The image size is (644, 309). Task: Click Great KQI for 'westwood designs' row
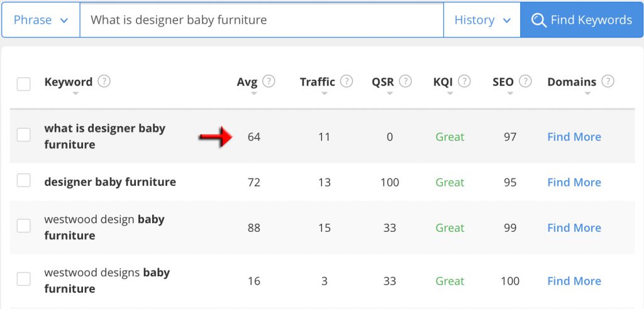click(450, 281)
